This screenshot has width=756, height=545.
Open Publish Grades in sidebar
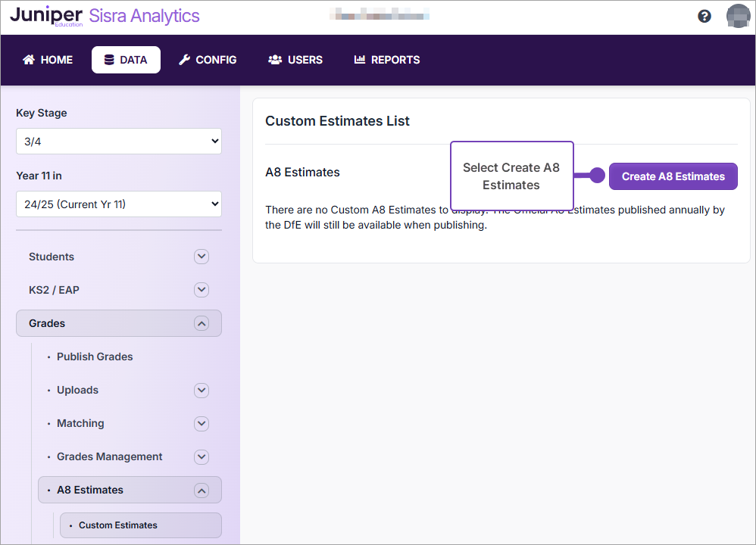coord(95,357)
